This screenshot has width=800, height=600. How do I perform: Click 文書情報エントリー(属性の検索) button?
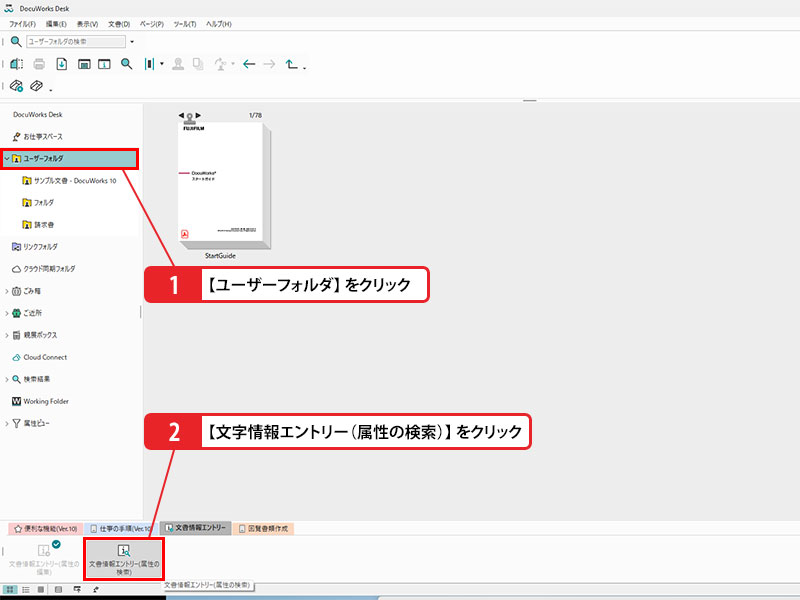point(123,559)
